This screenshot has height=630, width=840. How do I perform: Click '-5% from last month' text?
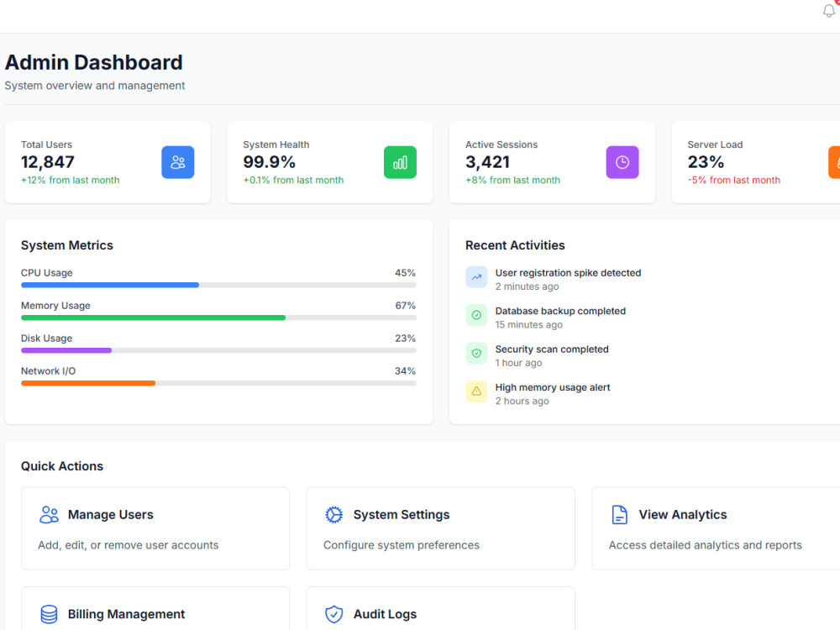click(x=734, y=180)
